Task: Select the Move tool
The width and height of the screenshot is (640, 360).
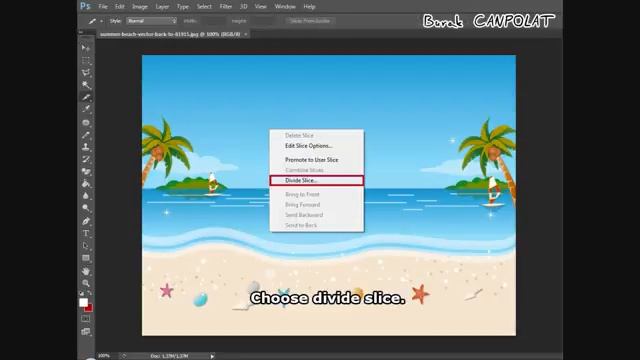Action: tap(86, 48)
